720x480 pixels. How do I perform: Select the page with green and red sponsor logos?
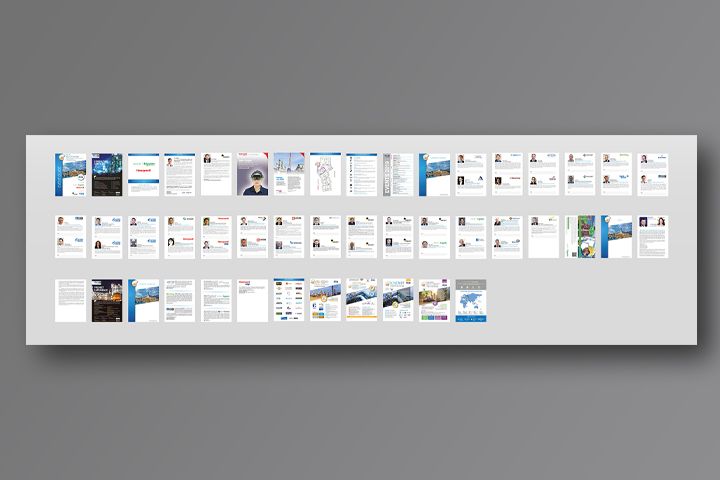pos(143,175)
